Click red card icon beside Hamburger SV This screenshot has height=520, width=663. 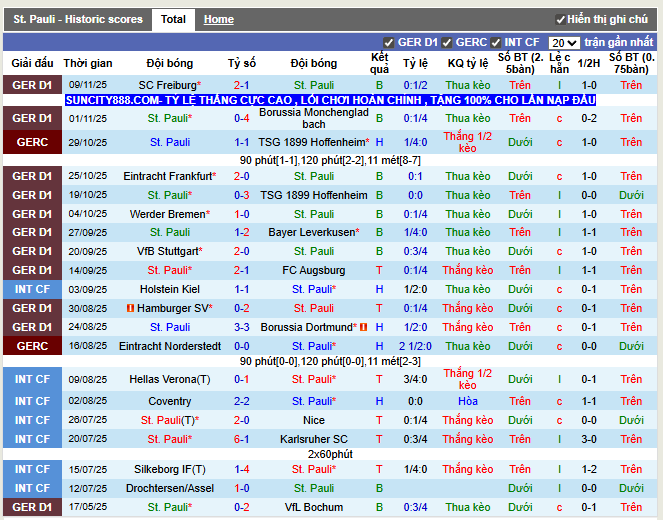click(130, 308)
